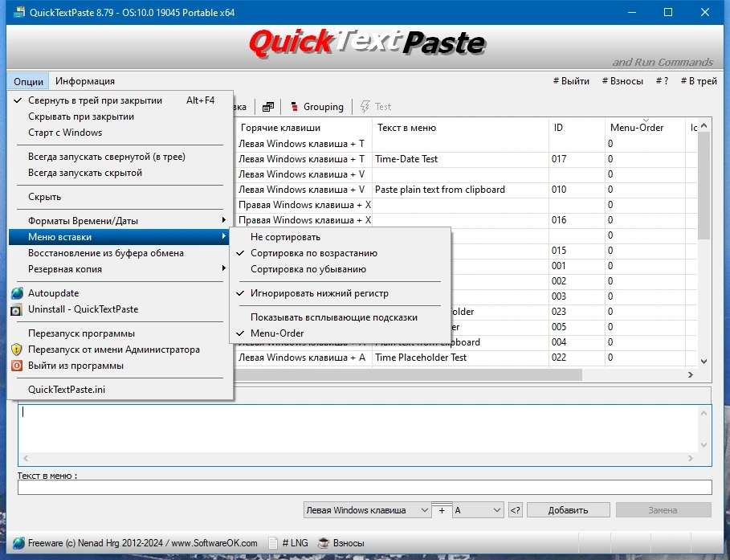The image size is (730, 560).
Task: Click the Добавить button
Action: pyautogui.click(x=568, y=510)
